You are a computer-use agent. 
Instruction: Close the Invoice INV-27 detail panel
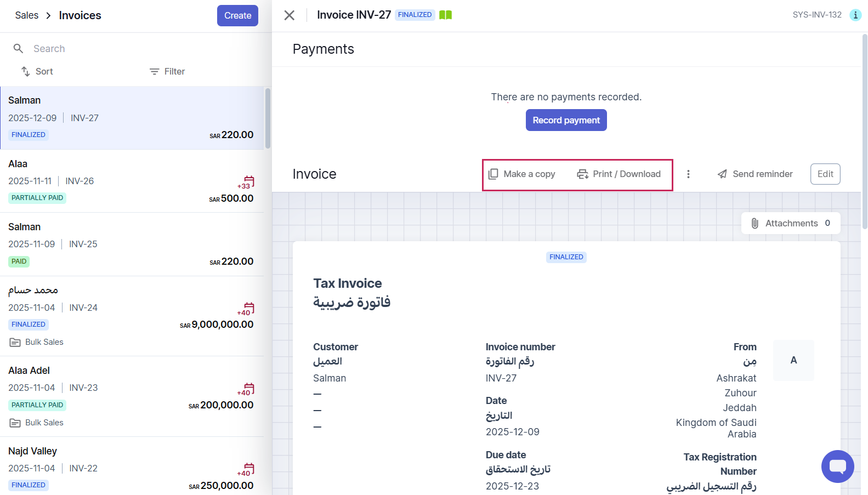290,15
